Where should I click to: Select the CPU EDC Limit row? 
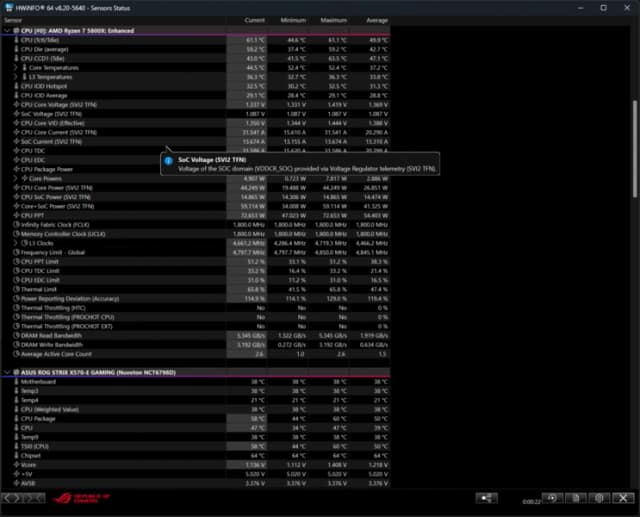(196, 280)
